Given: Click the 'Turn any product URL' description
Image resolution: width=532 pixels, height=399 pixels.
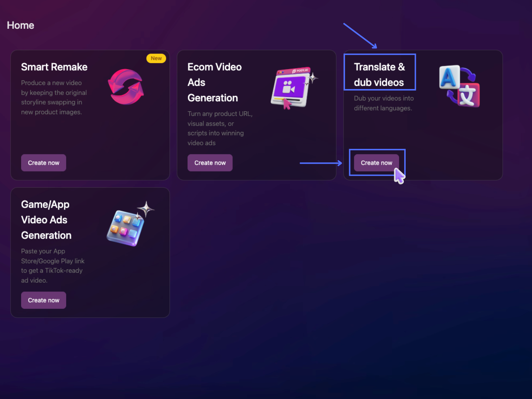Looking at the screenshot, I should click(x=220, y=128).
